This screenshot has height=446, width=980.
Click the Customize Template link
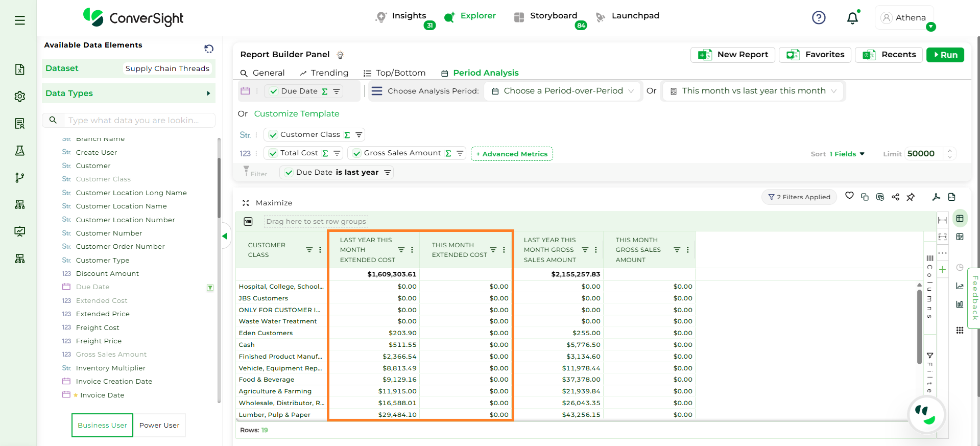coord(297,114)
